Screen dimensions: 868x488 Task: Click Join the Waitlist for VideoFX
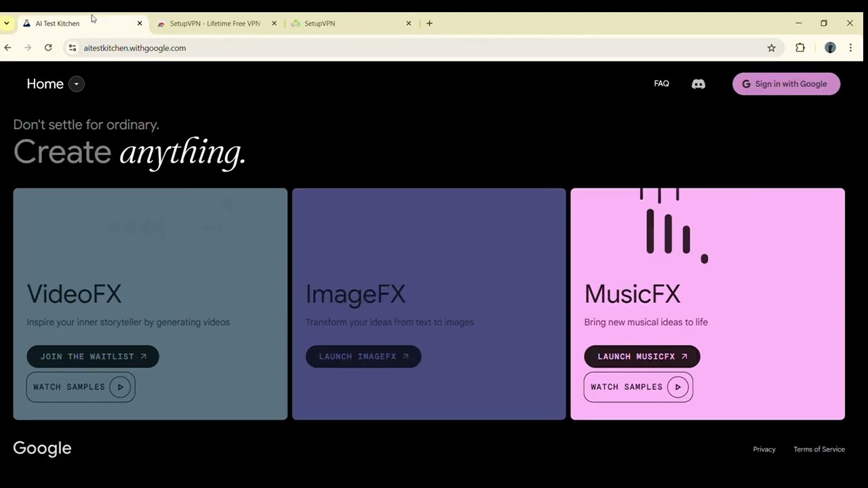click(93, 357)
